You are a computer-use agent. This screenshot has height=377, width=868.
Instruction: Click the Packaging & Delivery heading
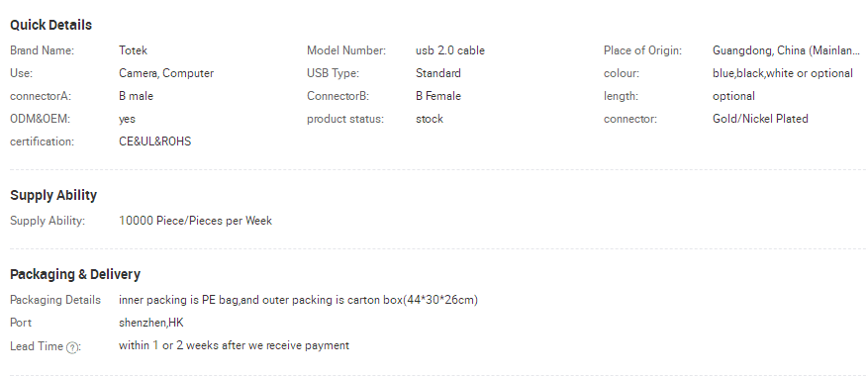click(x=75, y=274)
